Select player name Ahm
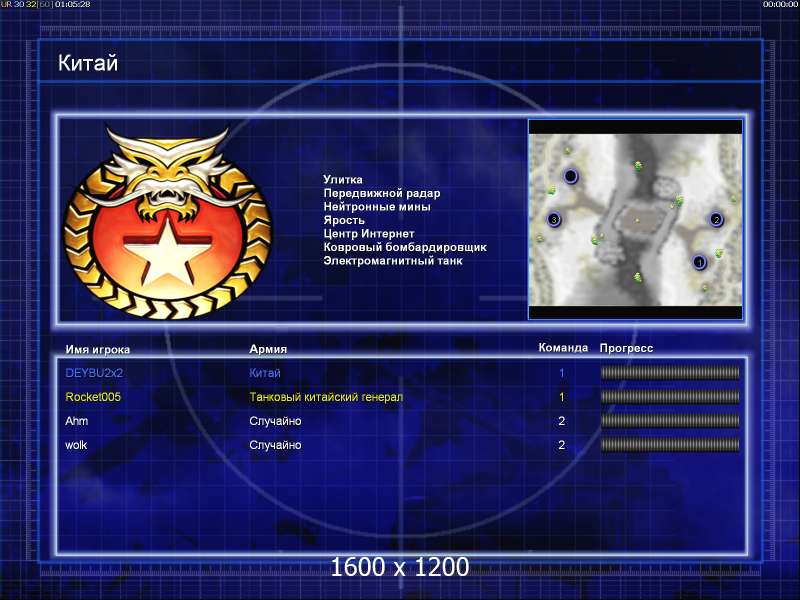800x600 pixels. point(77,421)
